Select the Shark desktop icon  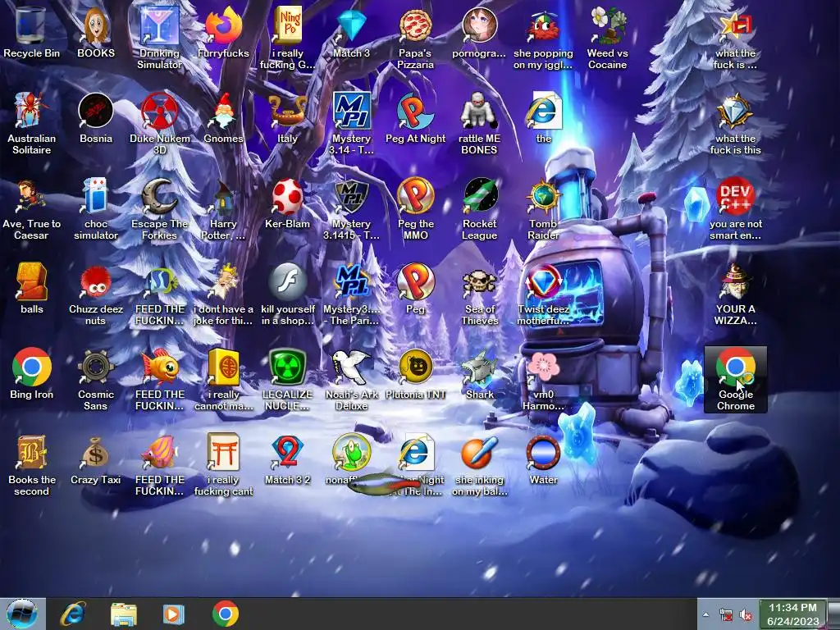(479, 374)
